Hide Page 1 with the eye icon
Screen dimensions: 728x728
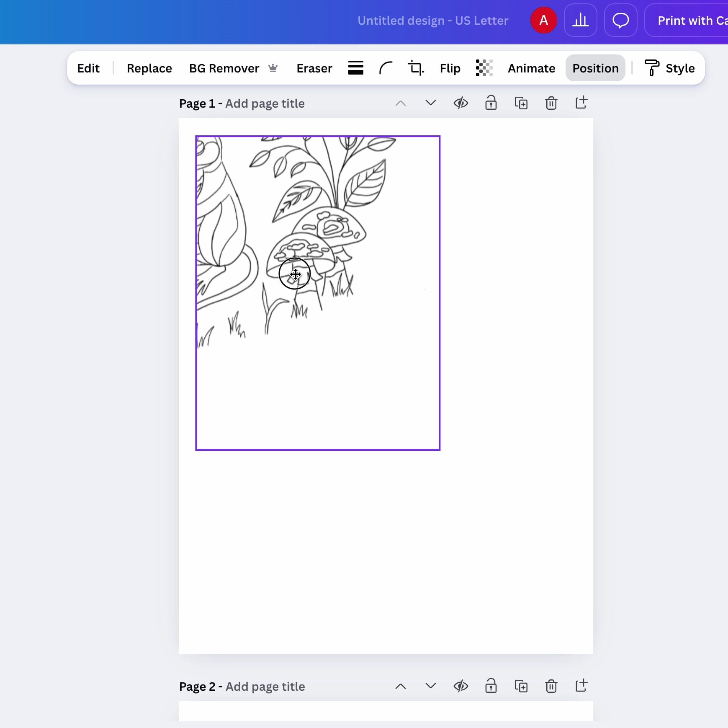point(461,103)
